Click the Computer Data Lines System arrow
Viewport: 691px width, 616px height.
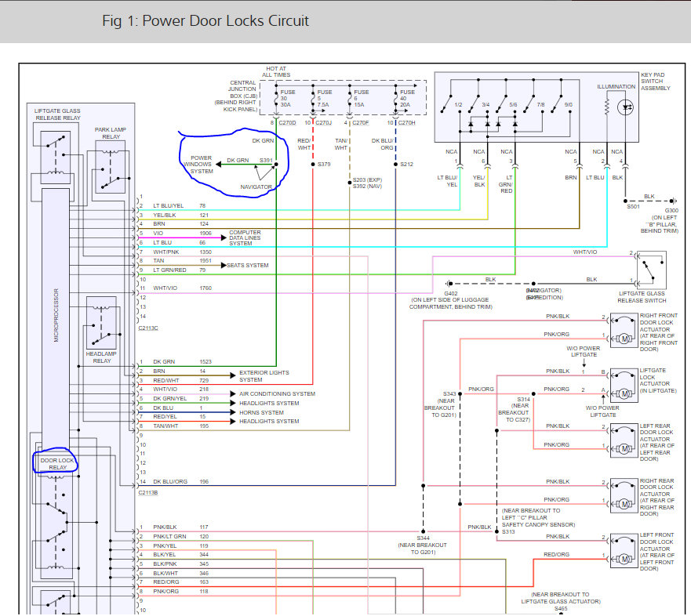click(x=224, y=237)
